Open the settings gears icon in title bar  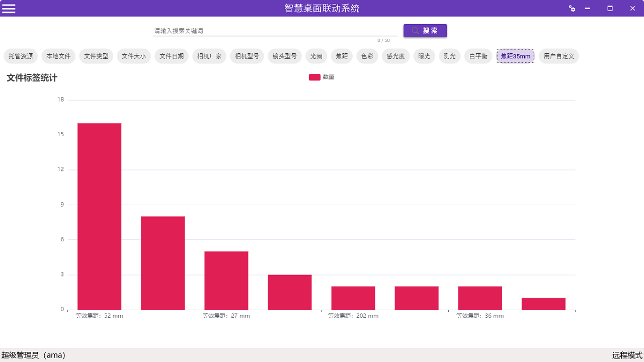(x=572, y=9)
